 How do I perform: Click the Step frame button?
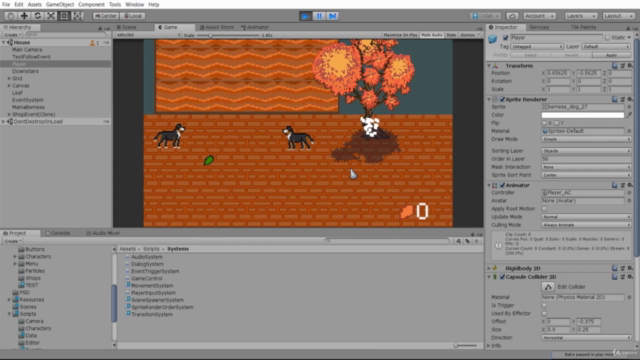333,16
